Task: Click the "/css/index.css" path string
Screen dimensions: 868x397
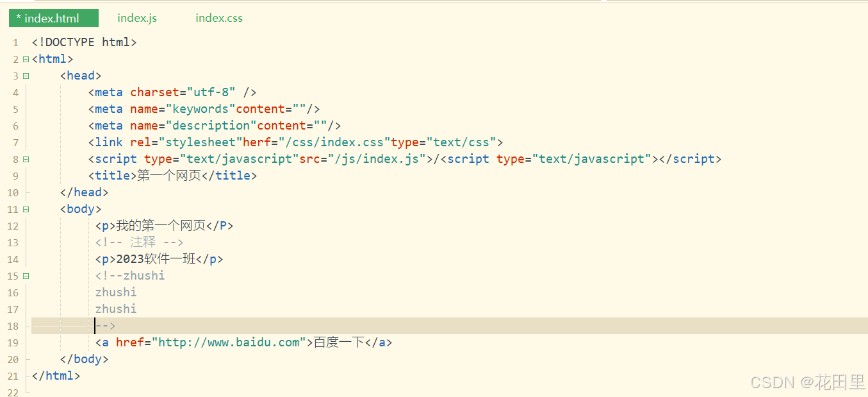Action: [334, 142]
